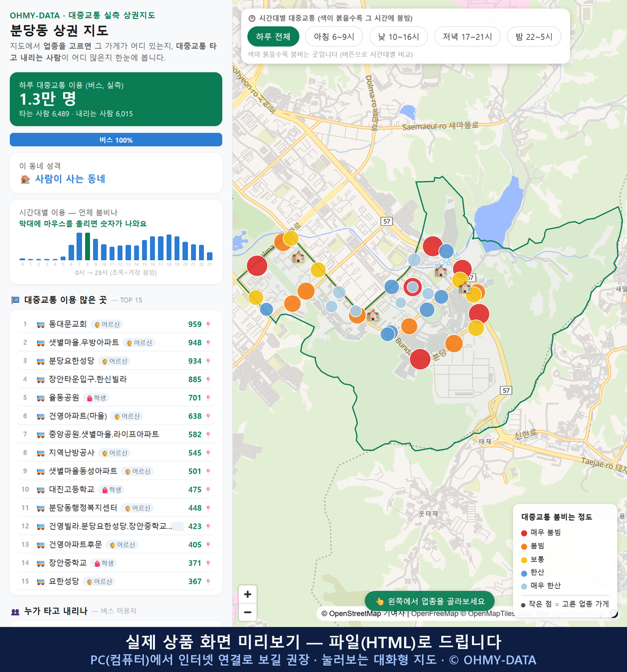Click the 타는 사람 6,489 · 내리는 사람 6,015 text
Screen dimensions: 627x672
pyautogui.click(x=76, y=114)
